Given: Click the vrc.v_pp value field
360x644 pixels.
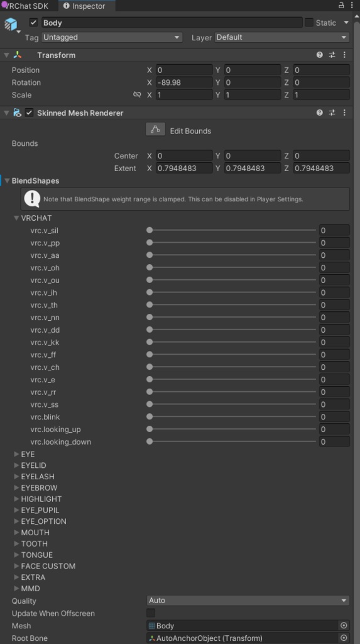Looking at the screenshot, I should point(334,243).
